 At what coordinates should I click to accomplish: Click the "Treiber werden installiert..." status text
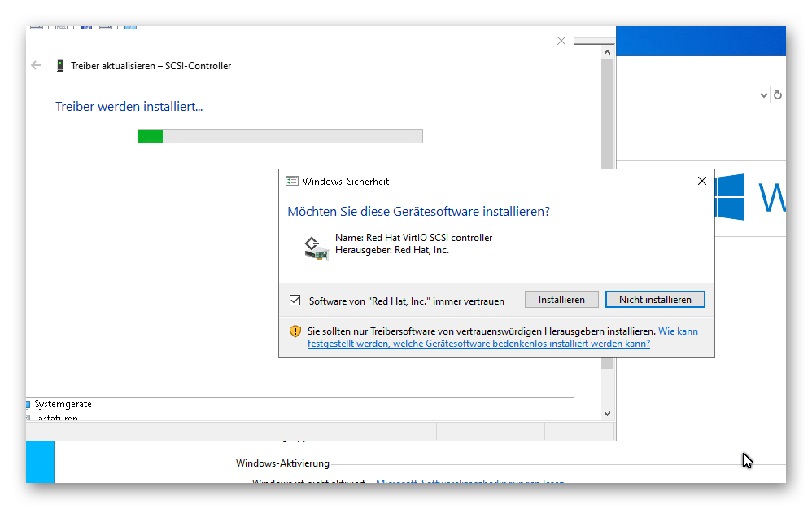point(129,106)
